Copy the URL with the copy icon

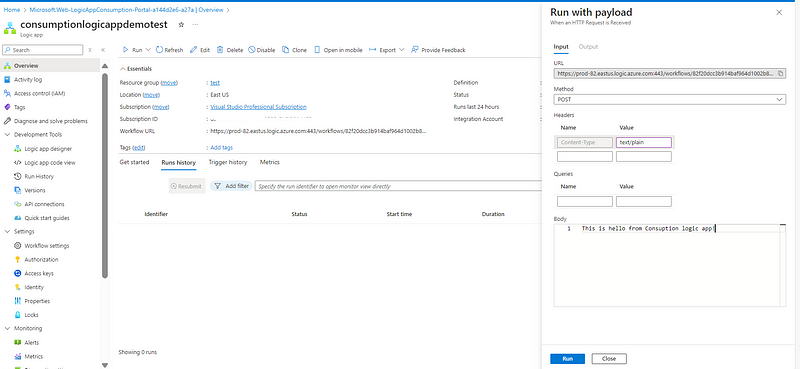[x=781, y=73]
